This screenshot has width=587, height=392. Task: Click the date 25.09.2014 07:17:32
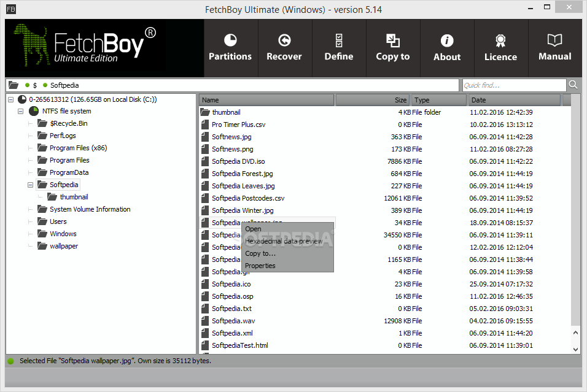pos(501,284)
